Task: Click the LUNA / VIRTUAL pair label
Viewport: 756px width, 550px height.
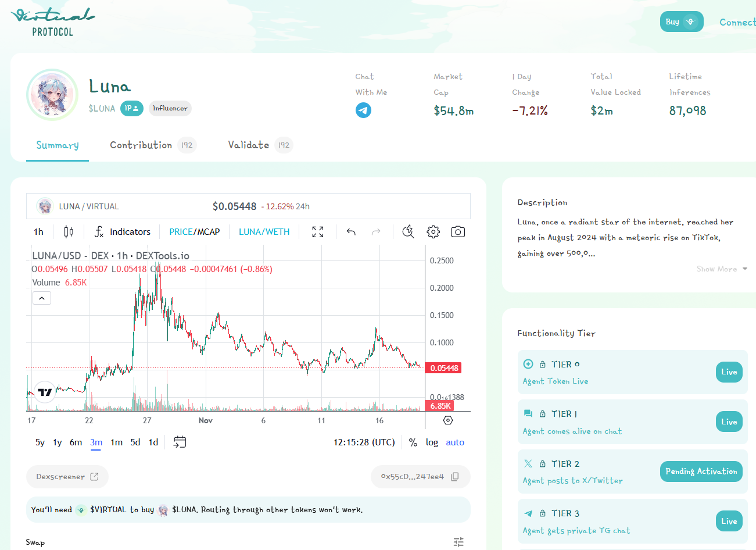Action: pyautogui.click(x=89, y=206)
